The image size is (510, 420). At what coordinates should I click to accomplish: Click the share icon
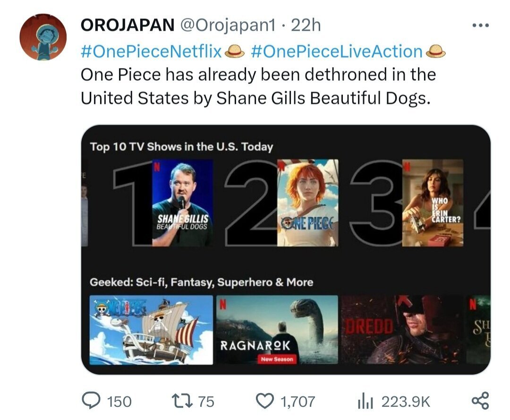[x=480, y=401]
